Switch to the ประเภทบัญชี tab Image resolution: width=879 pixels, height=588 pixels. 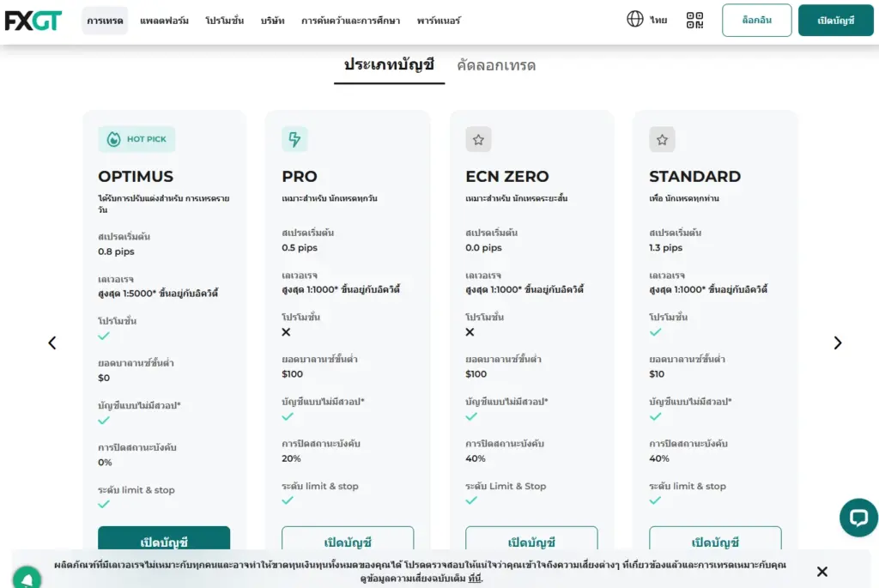pos(389,65)
